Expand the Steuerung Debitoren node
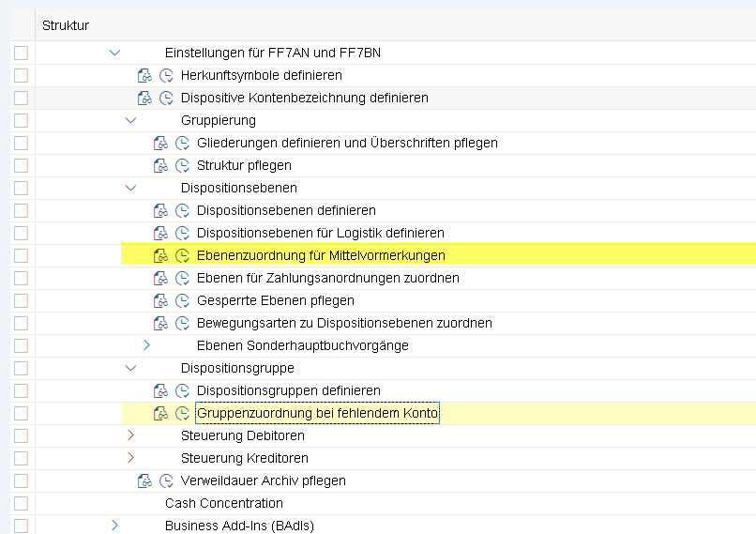 click(x=130, y=435)
